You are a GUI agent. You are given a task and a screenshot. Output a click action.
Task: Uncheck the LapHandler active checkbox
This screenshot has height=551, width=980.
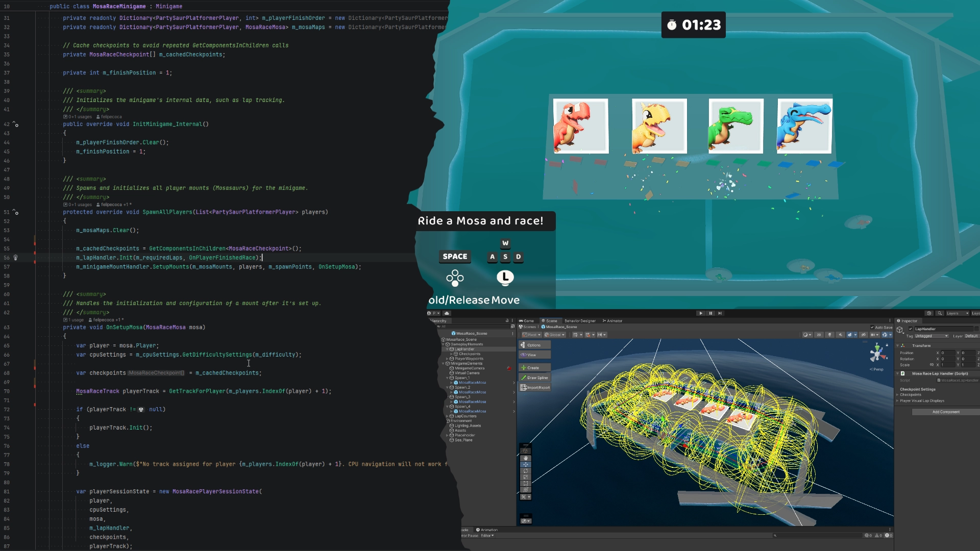tap(911, 329)
